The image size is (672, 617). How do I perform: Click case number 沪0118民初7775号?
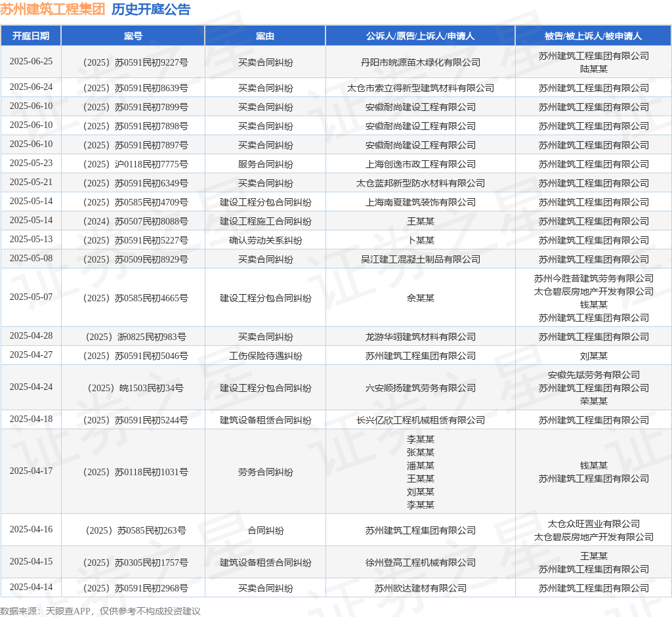pos(135,164)
